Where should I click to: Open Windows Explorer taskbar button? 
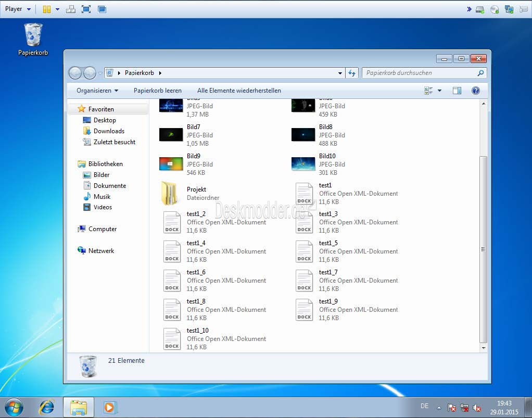tap(79, 407)
